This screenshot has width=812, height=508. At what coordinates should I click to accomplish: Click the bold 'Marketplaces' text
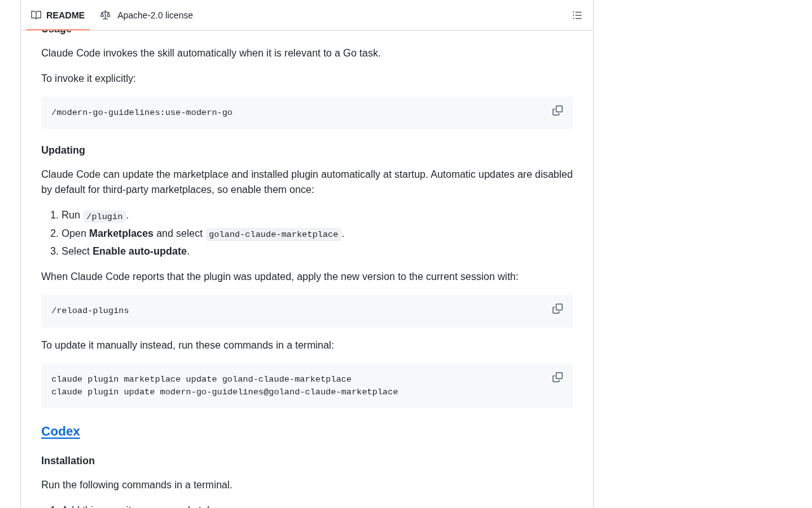[121, 234]
